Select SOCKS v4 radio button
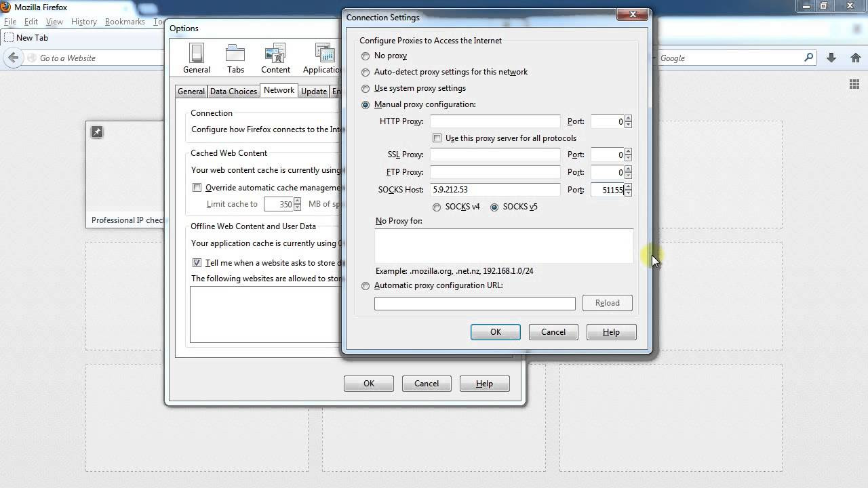 (x=437, y=207)
